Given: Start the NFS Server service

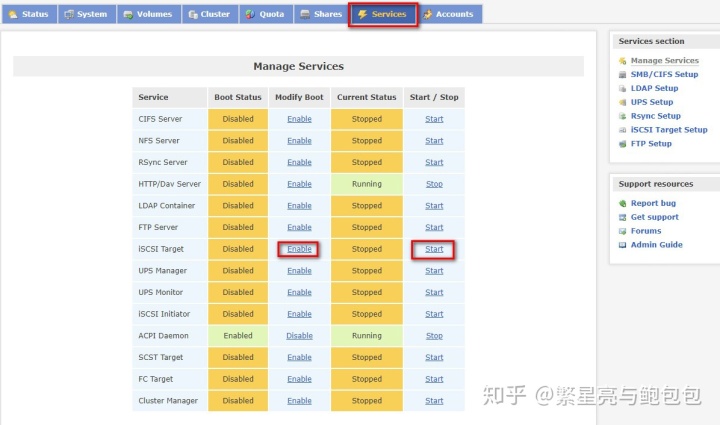Looking at the screenshot, I should pos(434,140).
